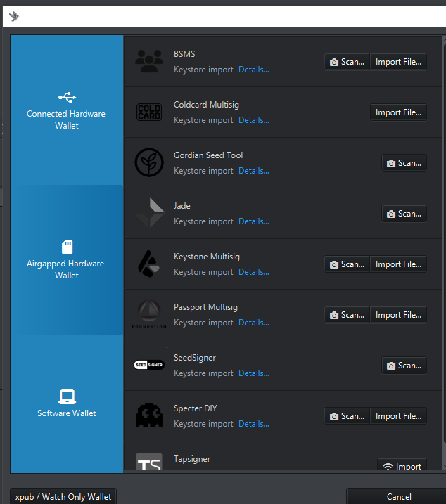The height and width of the screenshot is (504, 446).
Task: Scan QR for Specter DIY
Action: [347, 416]
